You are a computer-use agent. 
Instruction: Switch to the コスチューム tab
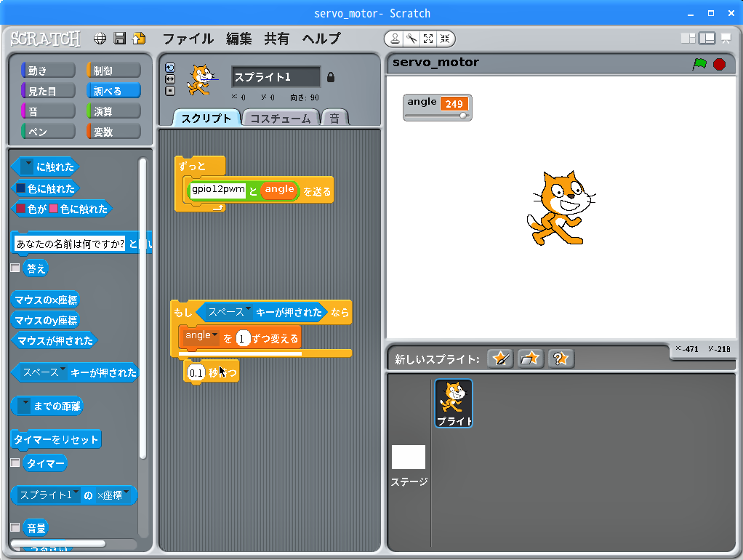tap(281, 118)
